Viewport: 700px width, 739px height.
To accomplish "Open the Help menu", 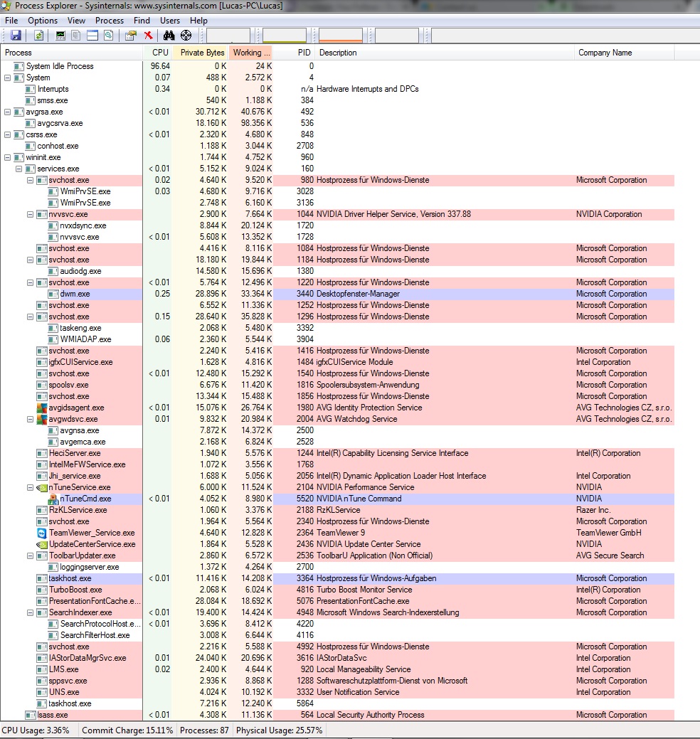I will (198, 20).
